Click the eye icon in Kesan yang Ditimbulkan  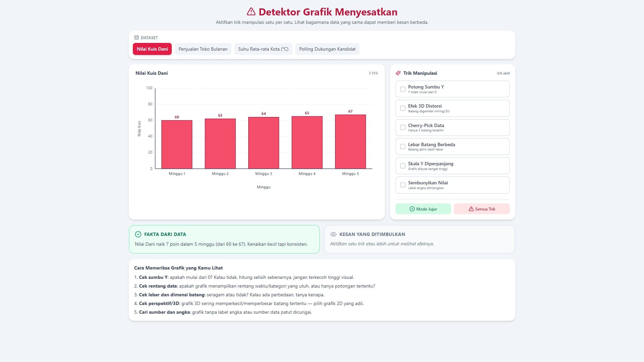tap(333, 234)
